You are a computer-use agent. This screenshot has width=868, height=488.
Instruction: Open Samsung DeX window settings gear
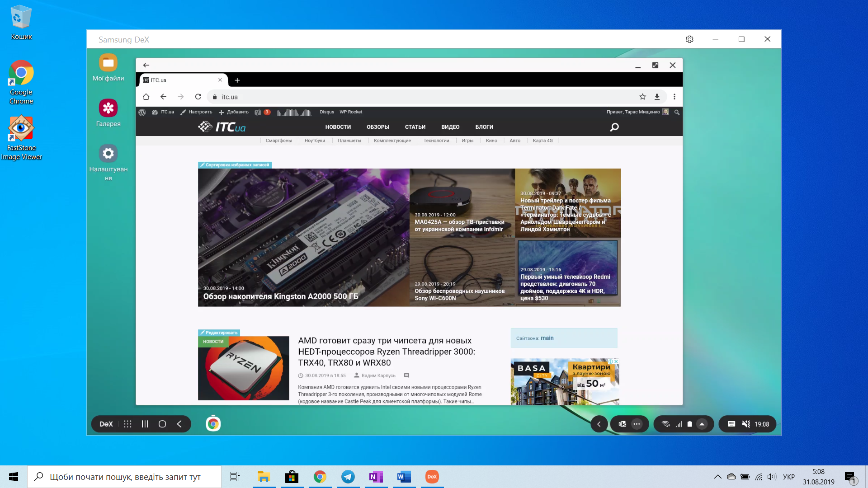pyautogui.click(x=689, y=39)
